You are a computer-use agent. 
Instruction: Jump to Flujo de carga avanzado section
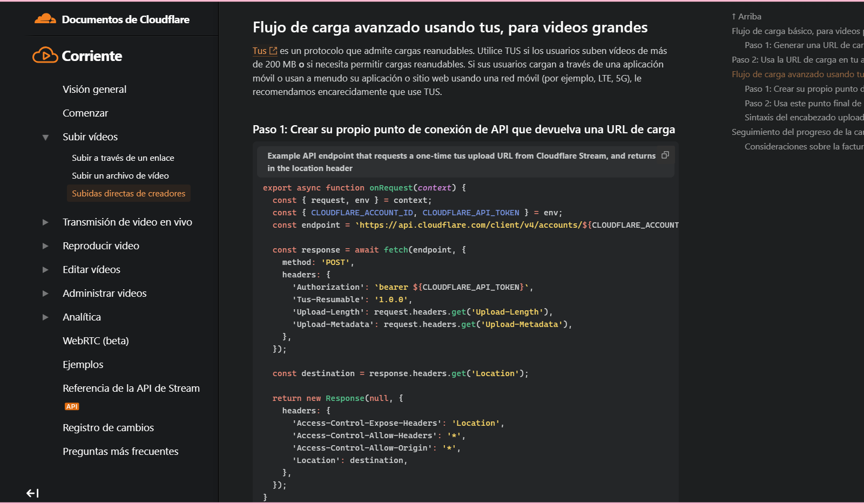[798, 74]
